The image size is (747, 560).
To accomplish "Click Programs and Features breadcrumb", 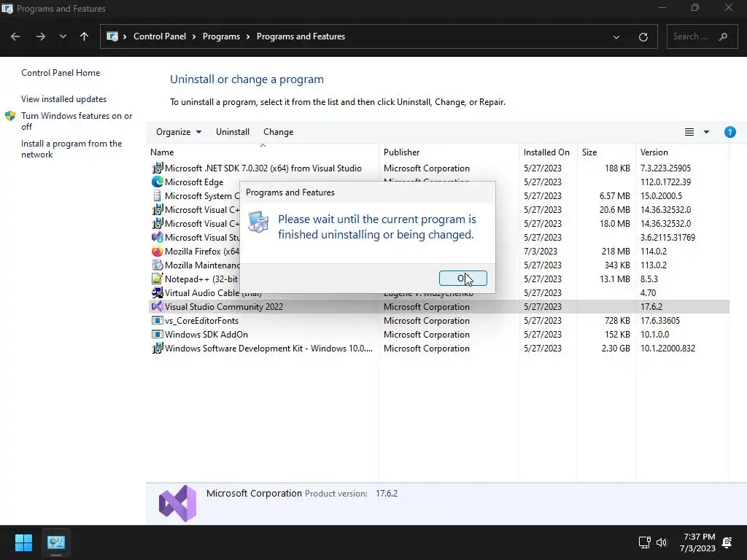I will [x=301, y=36].
